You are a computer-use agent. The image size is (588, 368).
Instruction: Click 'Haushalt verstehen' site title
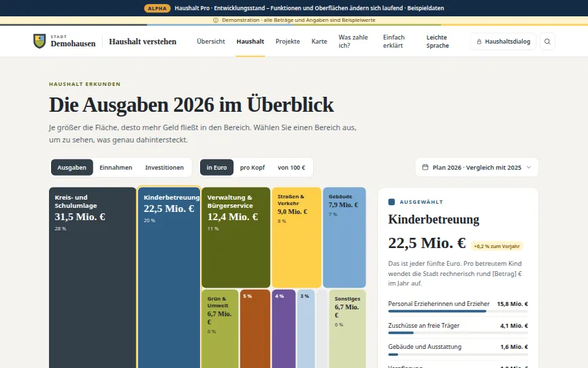(x=142, y=42)
